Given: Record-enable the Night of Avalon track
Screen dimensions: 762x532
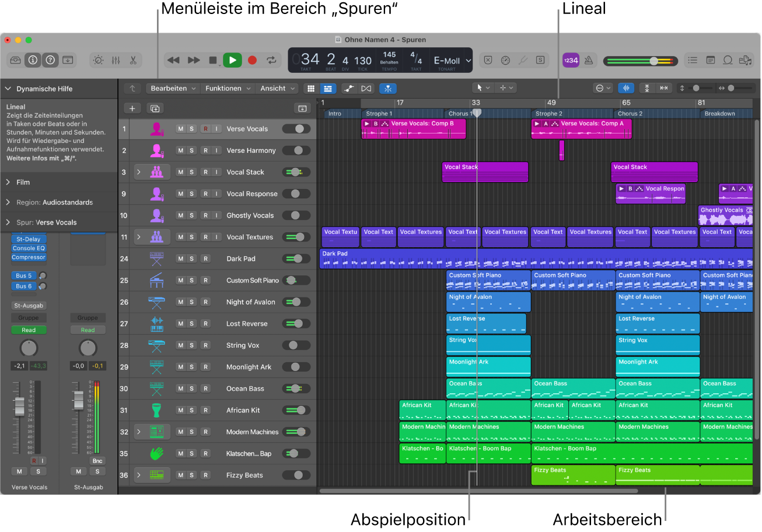Looking at the screenshot, I should point(205,302).
